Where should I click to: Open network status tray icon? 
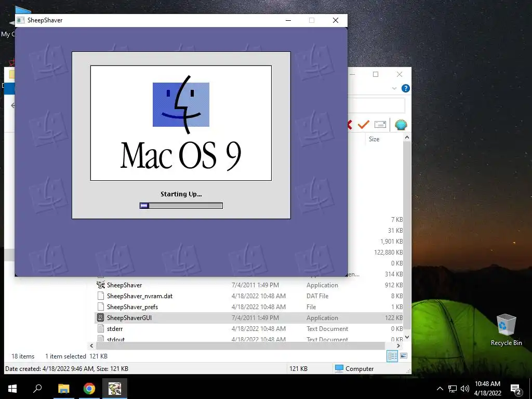453,389
